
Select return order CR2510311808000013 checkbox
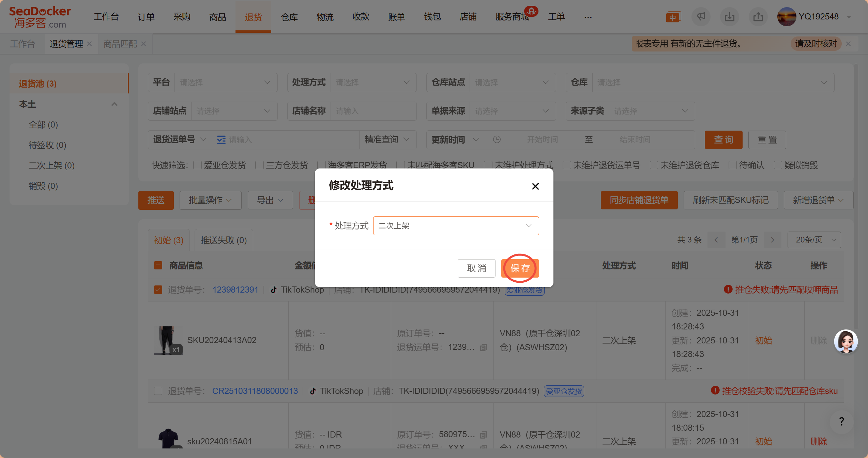[x=158, y=391]
